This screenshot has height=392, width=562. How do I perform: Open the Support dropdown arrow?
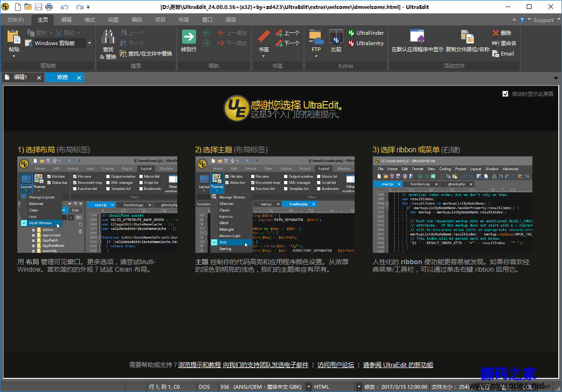pyautogui.click(x=558, y=20)
